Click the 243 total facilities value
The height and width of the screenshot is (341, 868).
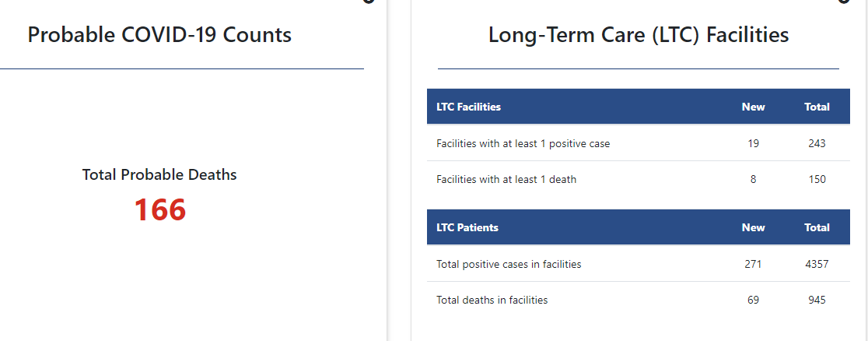pos(817,143)
